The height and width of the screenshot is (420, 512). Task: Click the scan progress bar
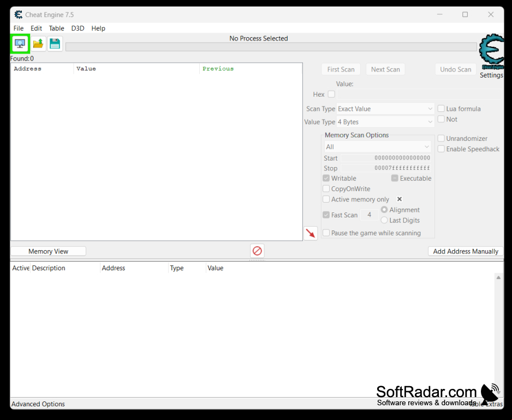click(271, 47)
